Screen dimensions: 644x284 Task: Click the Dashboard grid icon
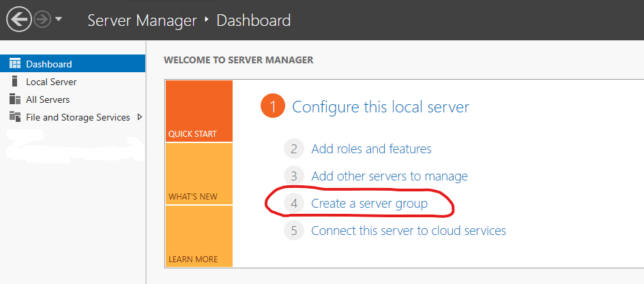[x=15, y=63]
